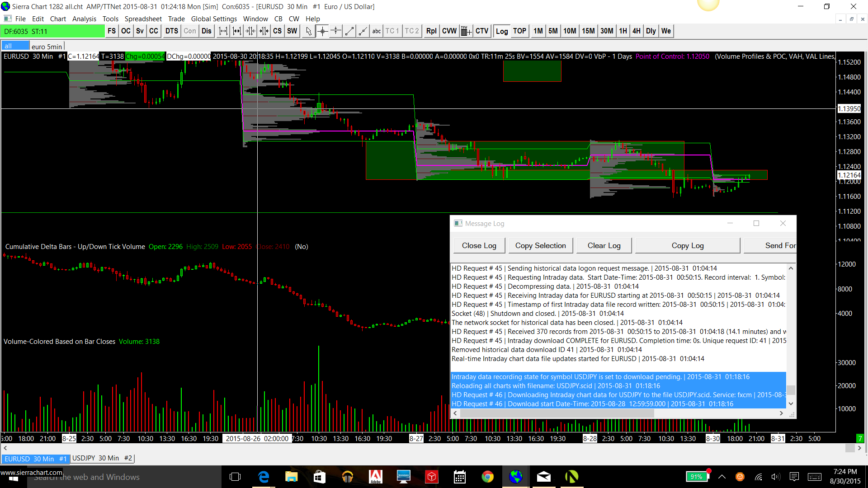Image resolution: width=868 pixels, height=488 pixels.
Task: Open Chrome from the taskbar
Action: tap(487, 477)
